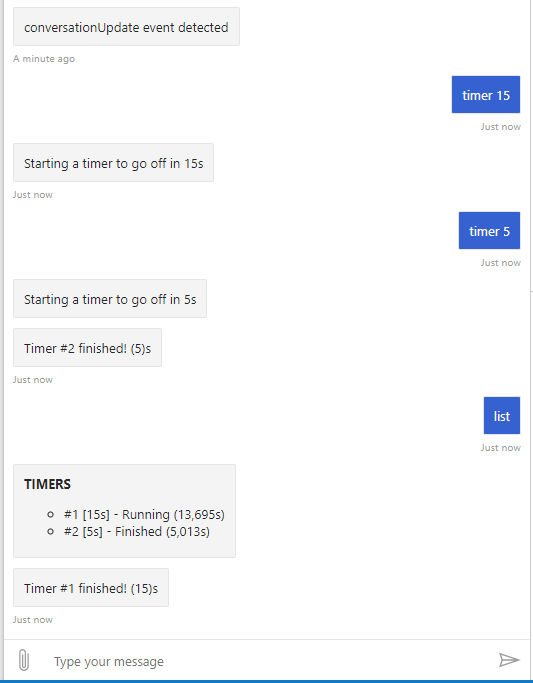Click the '#2 [5s] - Finished' list entry
533x683 pixels.
137,531
